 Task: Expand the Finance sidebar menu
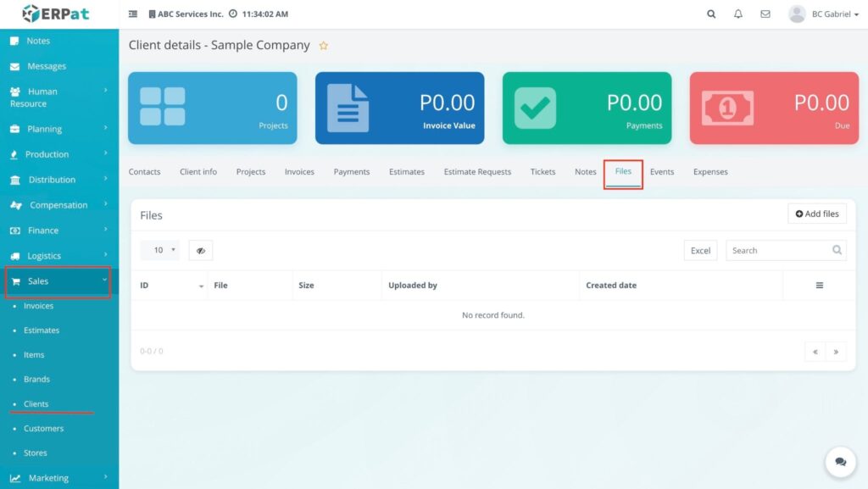[58, 231]
